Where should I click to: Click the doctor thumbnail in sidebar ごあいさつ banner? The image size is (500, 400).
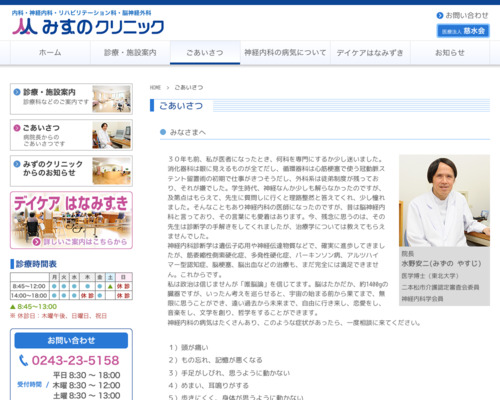coord(111,135)
